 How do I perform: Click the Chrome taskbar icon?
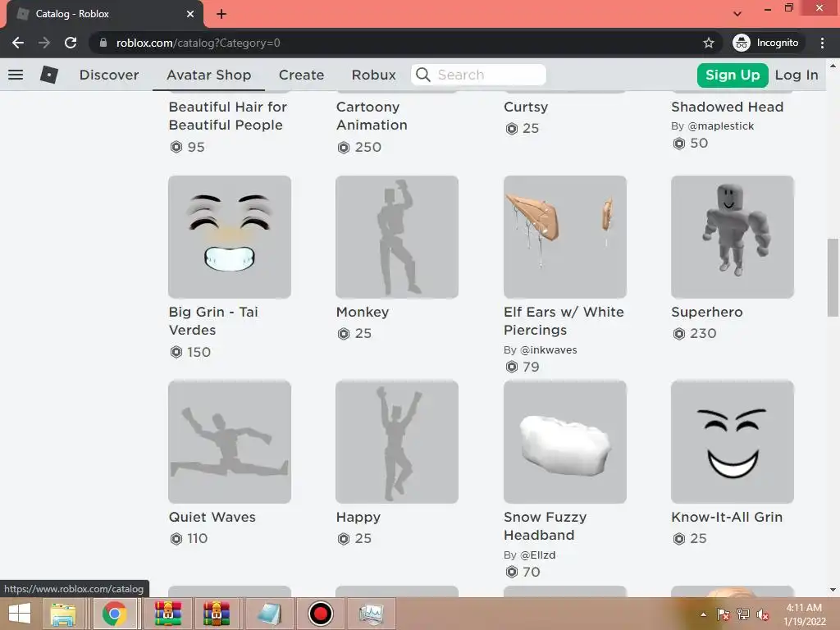tap(114, 614)
